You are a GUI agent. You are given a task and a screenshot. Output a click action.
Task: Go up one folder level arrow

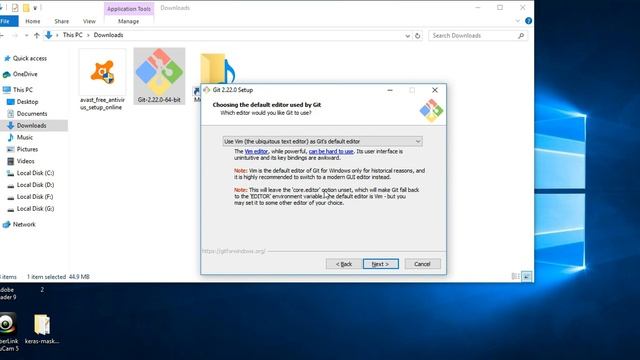click(37, 36)
